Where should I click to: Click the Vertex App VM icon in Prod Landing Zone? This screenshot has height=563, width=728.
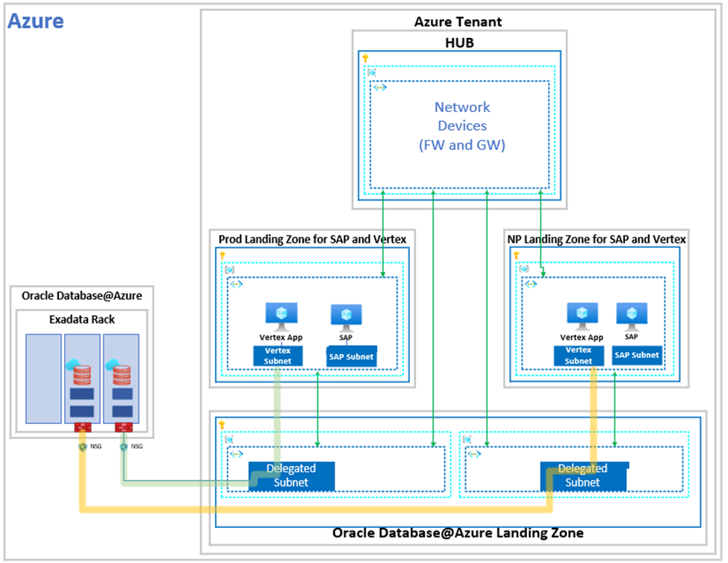(x=281, y=317)
